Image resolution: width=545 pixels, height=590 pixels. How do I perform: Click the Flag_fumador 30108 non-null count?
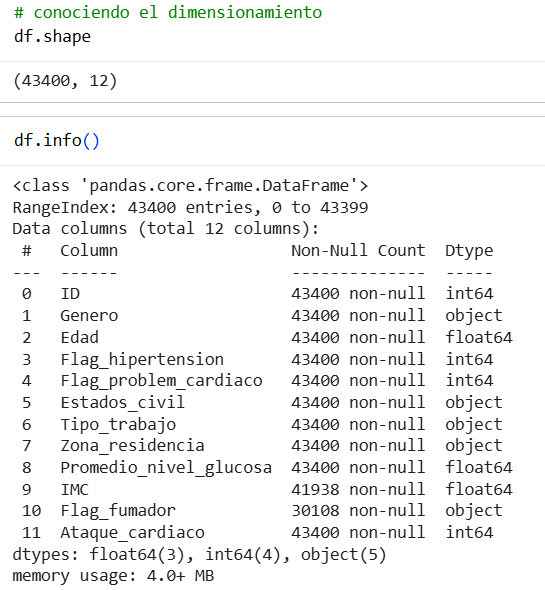(x=358, y=511)
